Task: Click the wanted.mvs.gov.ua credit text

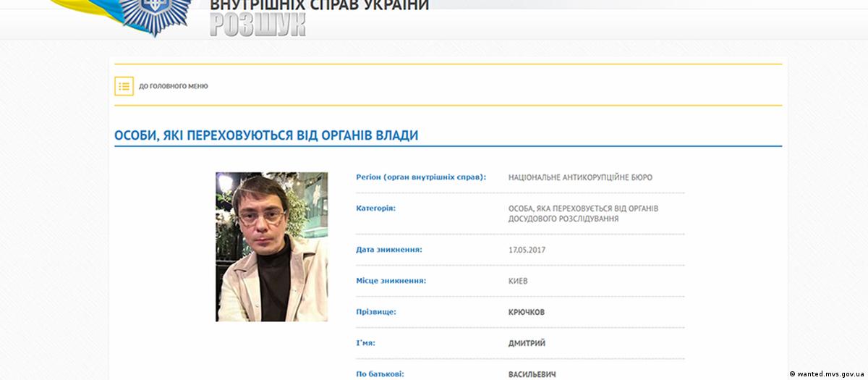Action: 827,373
